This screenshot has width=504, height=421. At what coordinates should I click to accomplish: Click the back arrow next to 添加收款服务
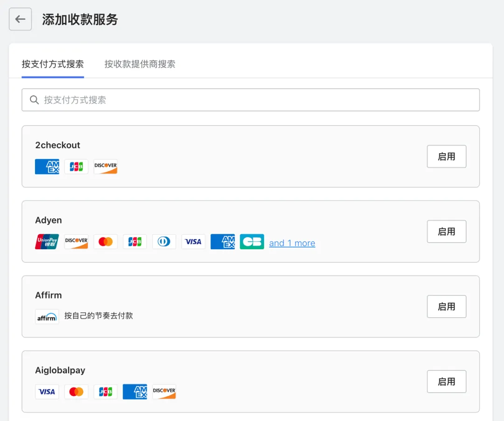[x=20, y=19]
